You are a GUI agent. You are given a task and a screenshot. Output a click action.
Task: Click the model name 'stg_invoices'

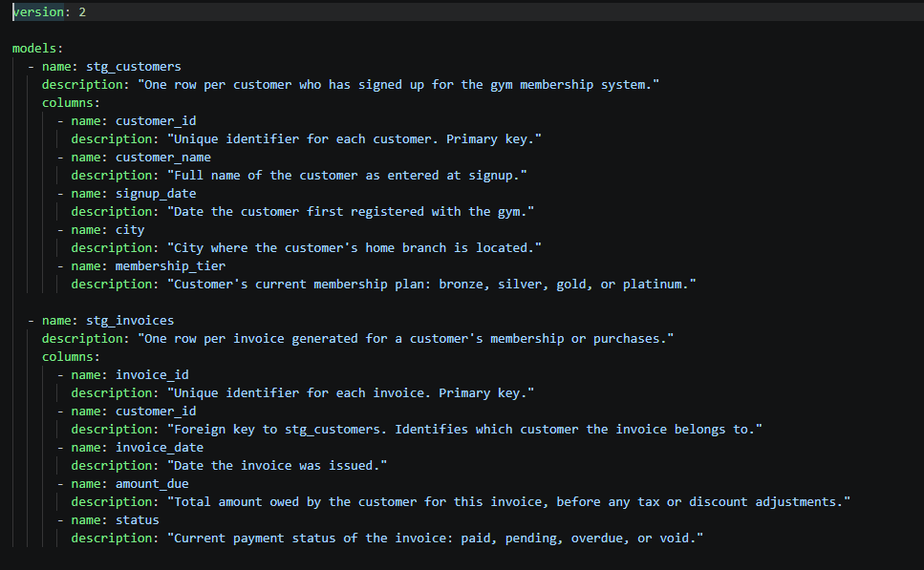[x=130, y=321]
